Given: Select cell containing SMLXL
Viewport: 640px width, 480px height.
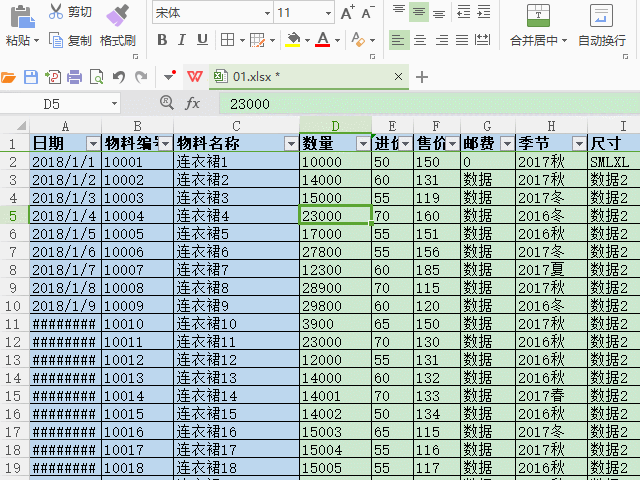Looking at the screenshot, I should (614, 162).
